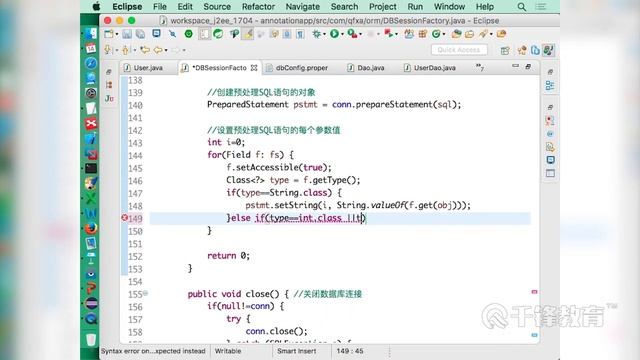Open the Type Hierarchy icon in left sidebar
This screenshot has width=640, height=360.
tap(109, 85)
